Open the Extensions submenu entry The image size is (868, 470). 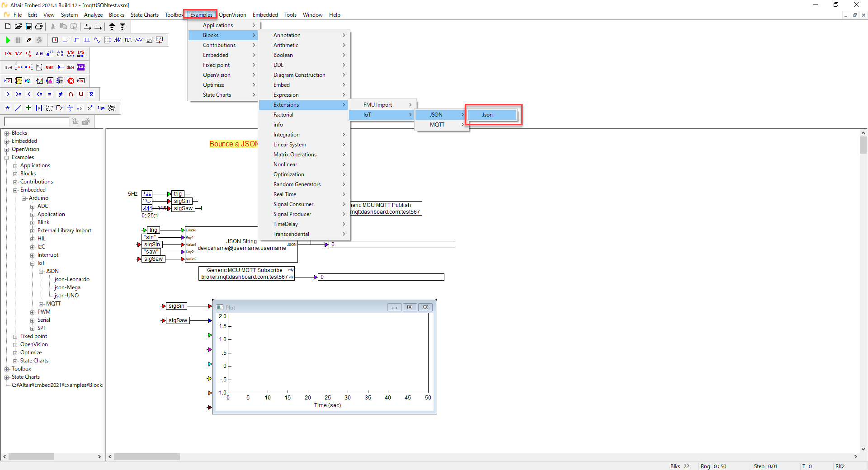click(286, 104)
